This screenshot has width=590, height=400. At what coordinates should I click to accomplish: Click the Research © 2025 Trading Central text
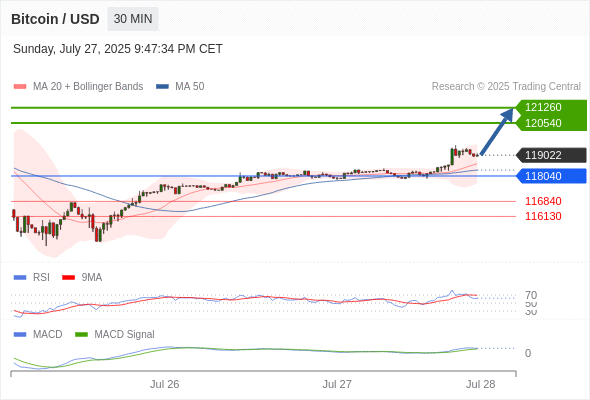(x=506, y=87)
